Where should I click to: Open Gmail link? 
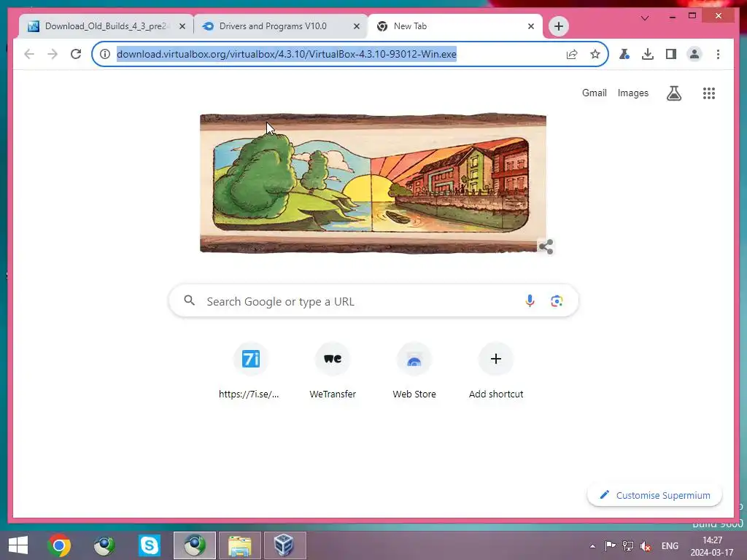(x=594, y=93)
